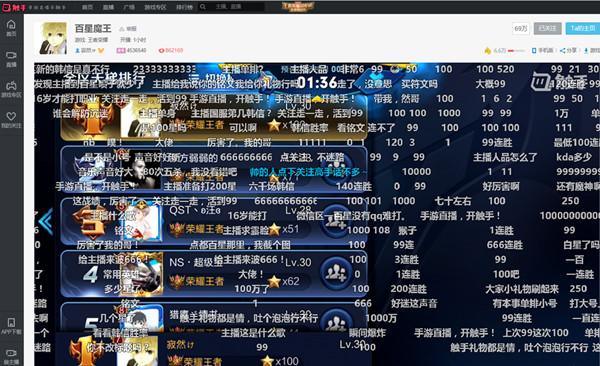The image size is (600, 366).
Task: Open the home icon in left sidebar
Action: tap(11, 25)
